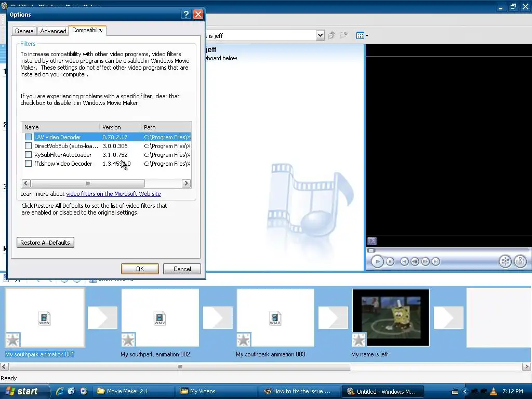Play the preview in the monitor
The height and width of the screenshot is (399, 532).
(377, 262)
